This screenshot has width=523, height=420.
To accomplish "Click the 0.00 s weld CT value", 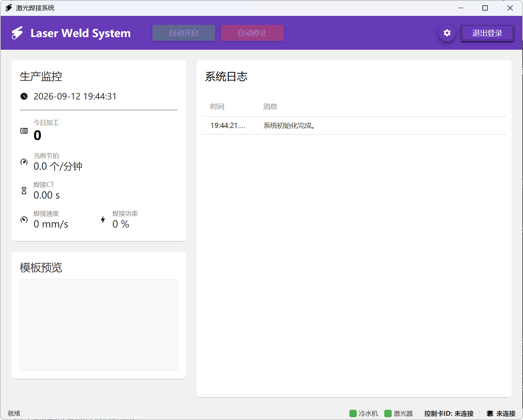I will pos(47,195).
